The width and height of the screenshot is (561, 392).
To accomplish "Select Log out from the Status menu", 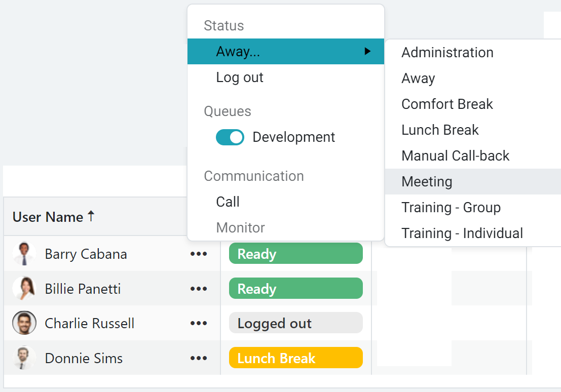I will (240, 77).
